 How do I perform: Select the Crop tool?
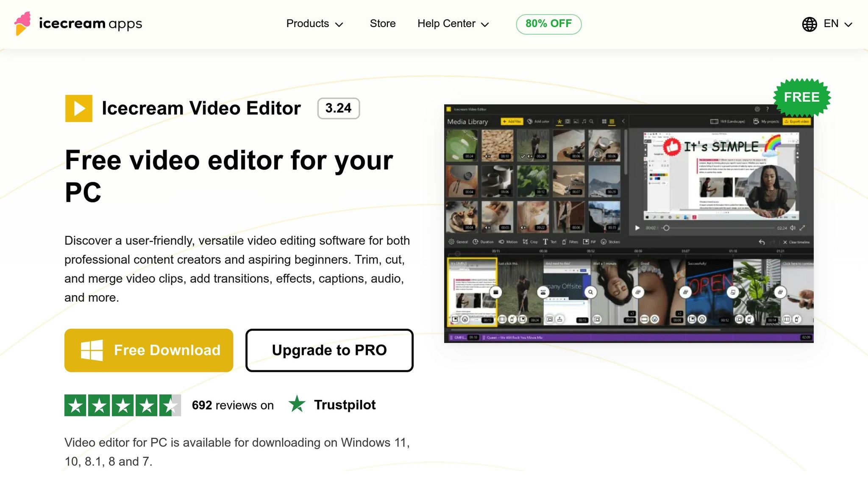(530, 242)
